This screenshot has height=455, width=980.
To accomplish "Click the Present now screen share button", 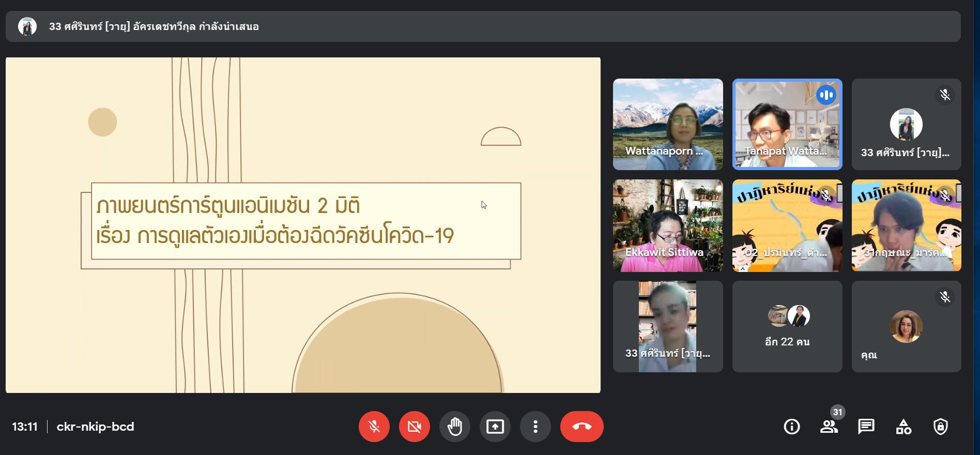I will (x=495, y=427).
